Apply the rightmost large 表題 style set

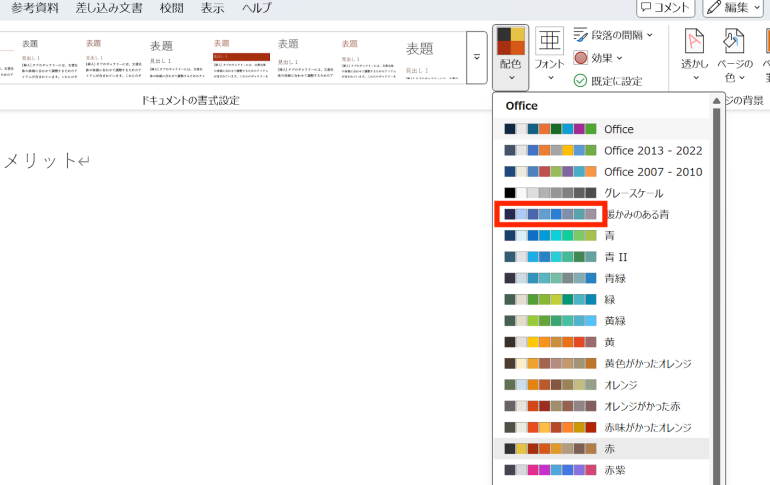coord(432,58)
